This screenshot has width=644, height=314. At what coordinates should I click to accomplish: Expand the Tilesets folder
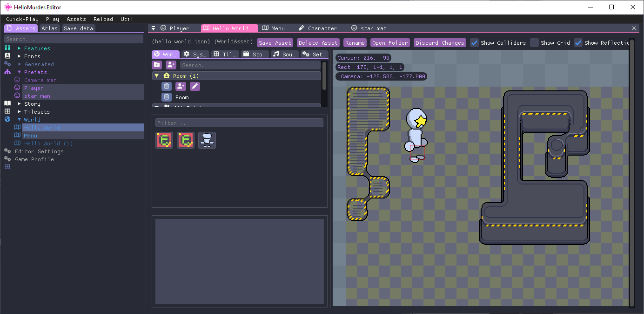click(x=19, y=112)
